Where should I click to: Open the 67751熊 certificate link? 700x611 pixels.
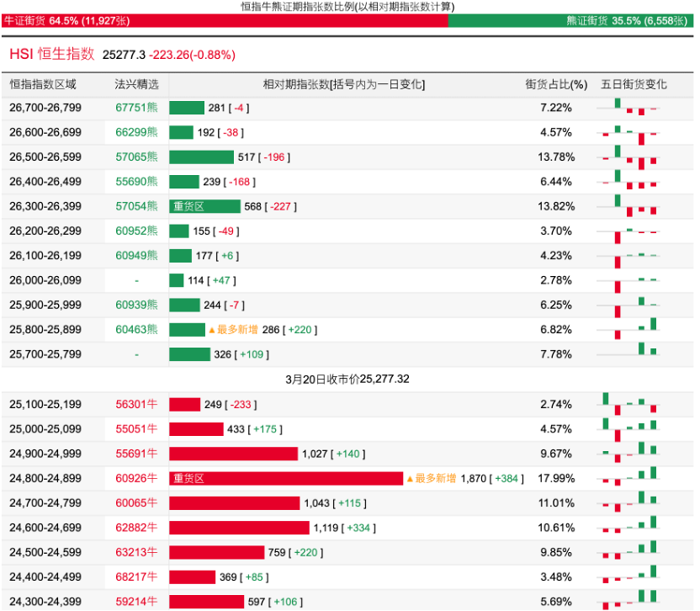tap(136, 108)
